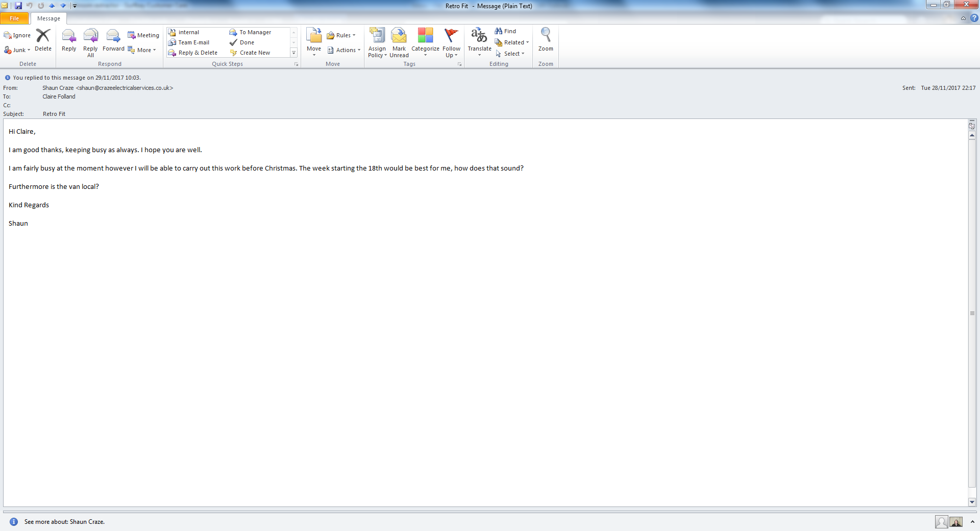Open the Junk dropdown menu

pyautogui.click(x=17, y=50)
